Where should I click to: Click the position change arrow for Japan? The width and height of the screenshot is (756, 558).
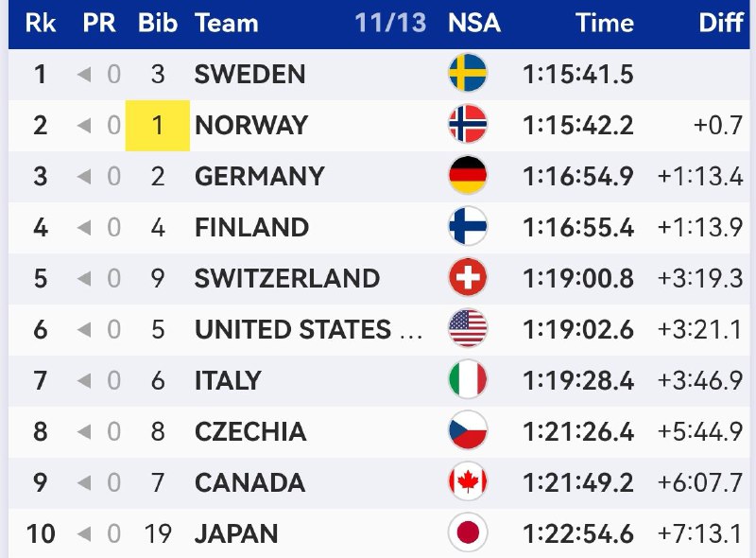84,533
